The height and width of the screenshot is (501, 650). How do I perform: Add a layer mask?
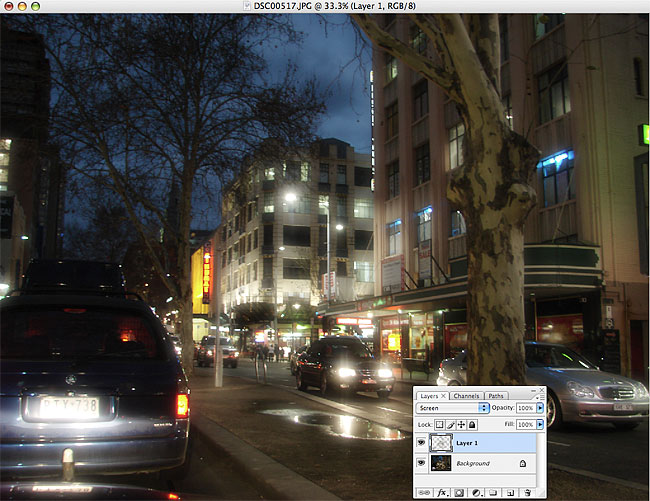coord(458,492)
